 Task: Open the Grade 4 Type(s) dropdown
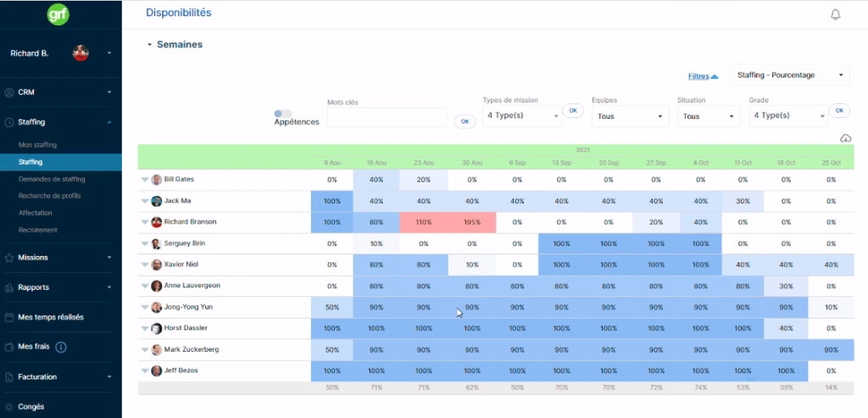tap(788, 115)
